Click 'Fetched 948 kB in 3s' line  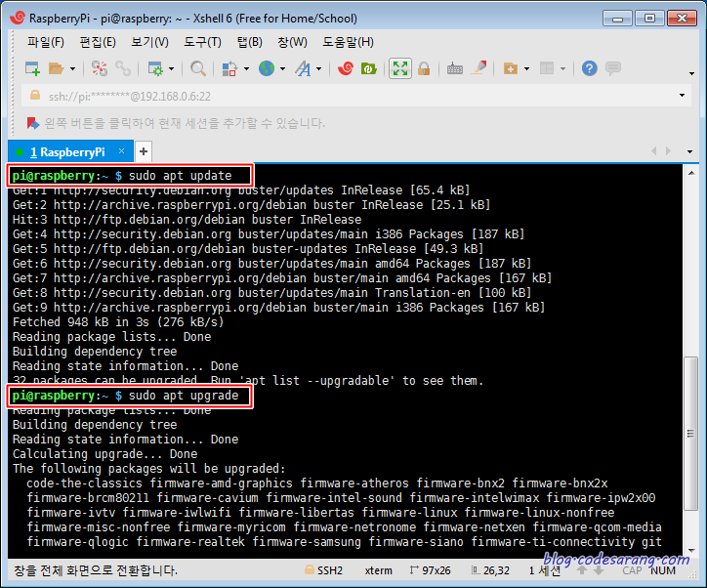(118, 322)
